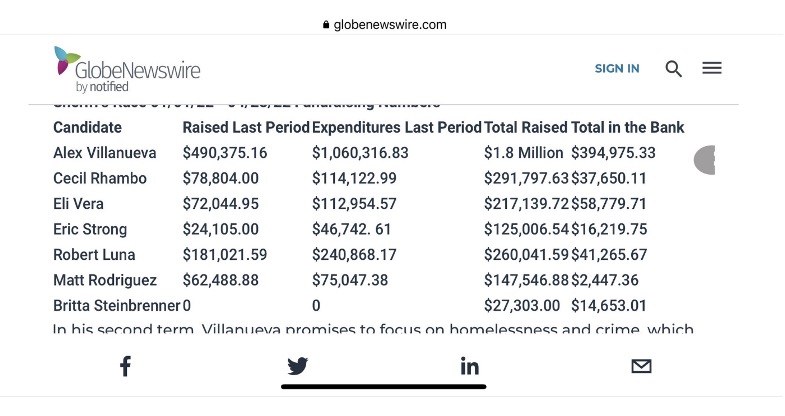The width and height of the screenshot is (785, 416).
Task: Tap the lock icon in address bar
Action: click(x=326, y=25)
